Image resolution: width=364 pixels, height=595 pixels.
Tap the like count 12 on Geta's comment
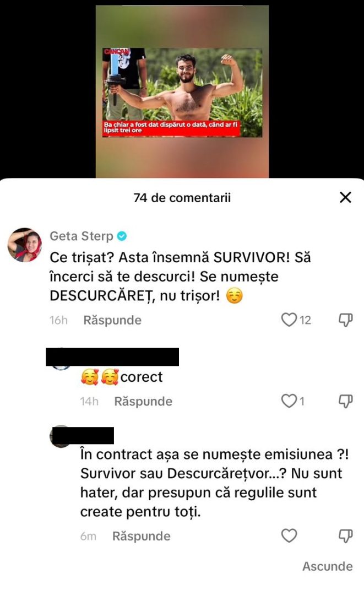pos(305,320)
